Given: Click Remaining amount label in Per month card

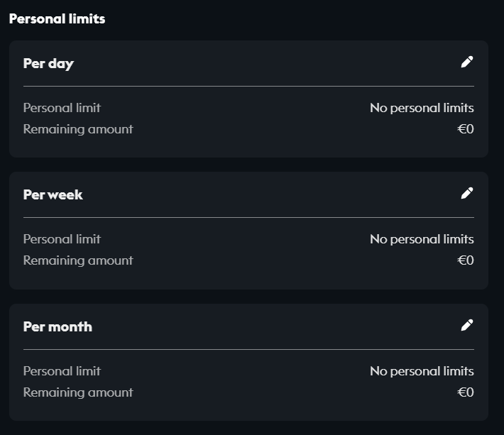Looking at the screenshot, I should 78,392.
